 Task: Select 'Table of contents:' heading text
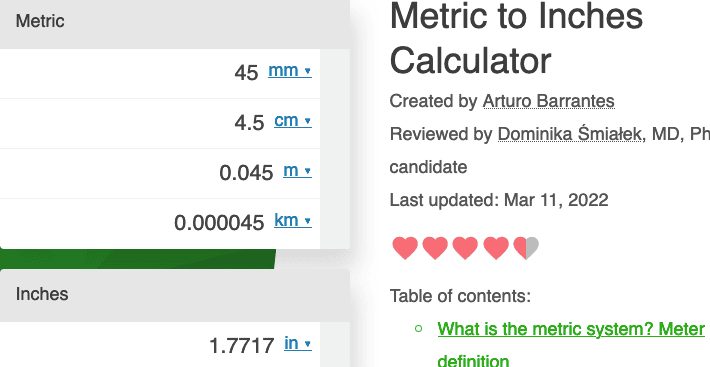460,296
